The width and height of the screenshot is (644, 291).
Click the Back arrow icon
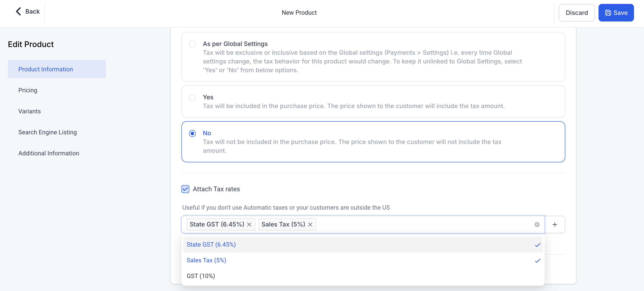[x=18, y=11]
